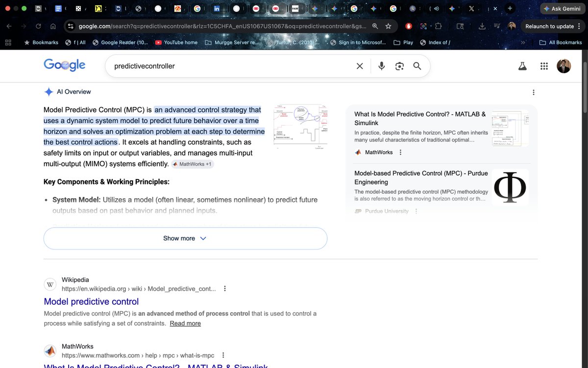This screenshot has height=368, width=588.
Task: Open the MathWorks +1 source chip
Action: (192, 164)
